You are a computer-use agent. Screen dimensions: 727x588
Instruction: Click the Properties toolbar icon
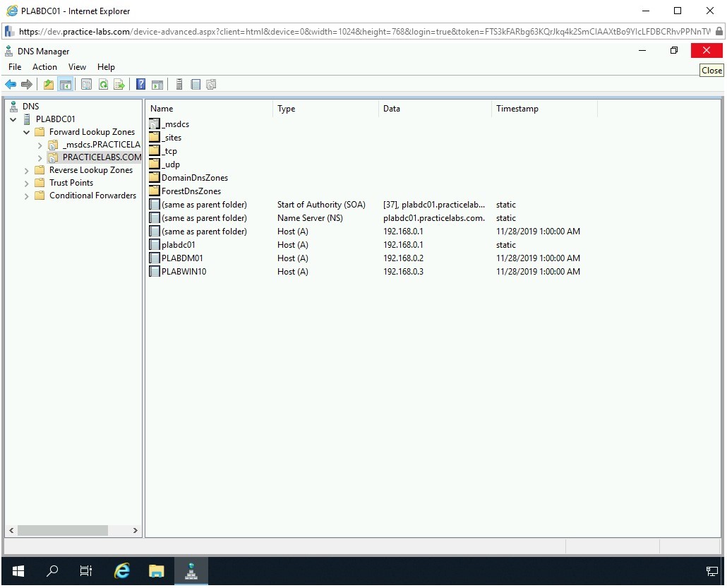pyautogui.click(x=86, y=85)
